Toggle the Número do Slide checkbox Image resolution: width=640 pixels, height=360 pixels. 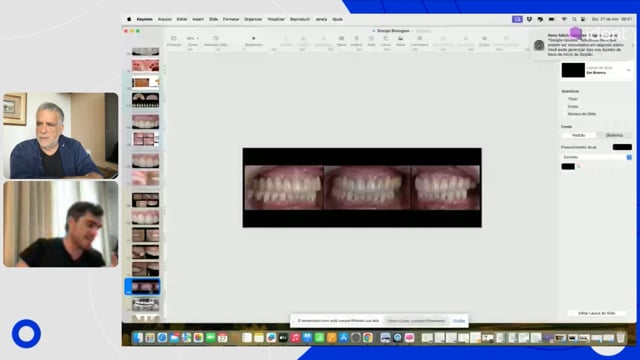(x=565, y=114)
